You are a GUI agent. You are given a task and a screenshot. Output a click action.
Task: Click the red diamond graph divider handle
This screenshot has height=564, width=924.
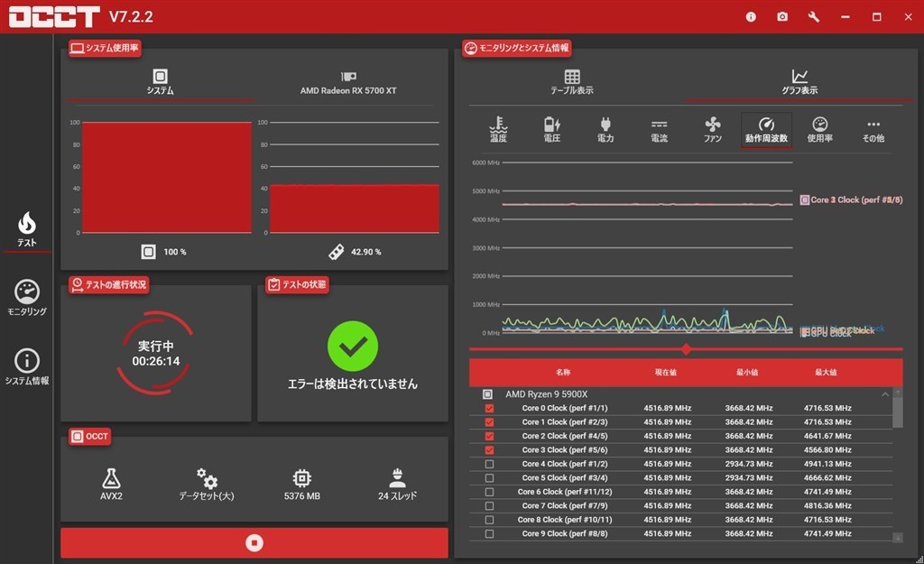pyautogui.click(x=686, y=349)
